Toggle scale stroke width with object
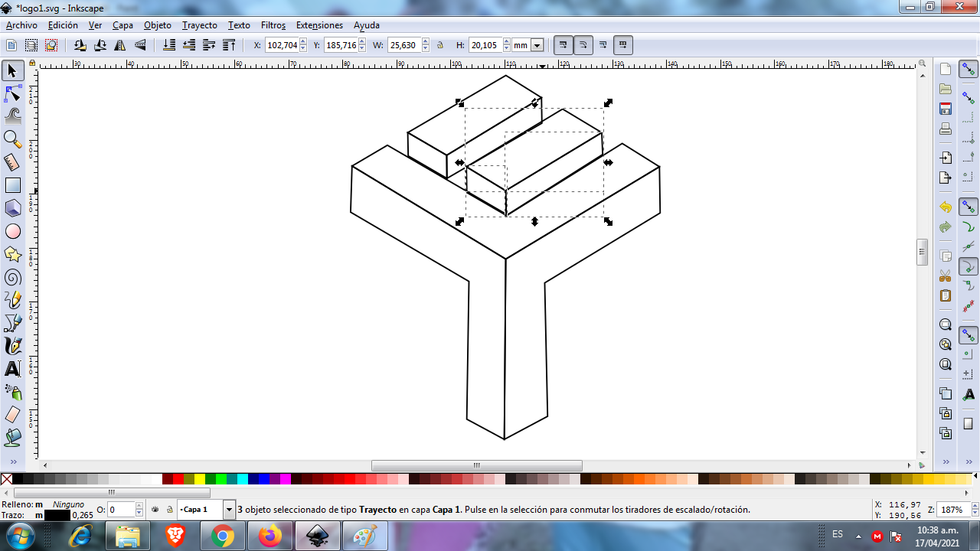This screenshot has height=551, width=980. pos(563,45)
